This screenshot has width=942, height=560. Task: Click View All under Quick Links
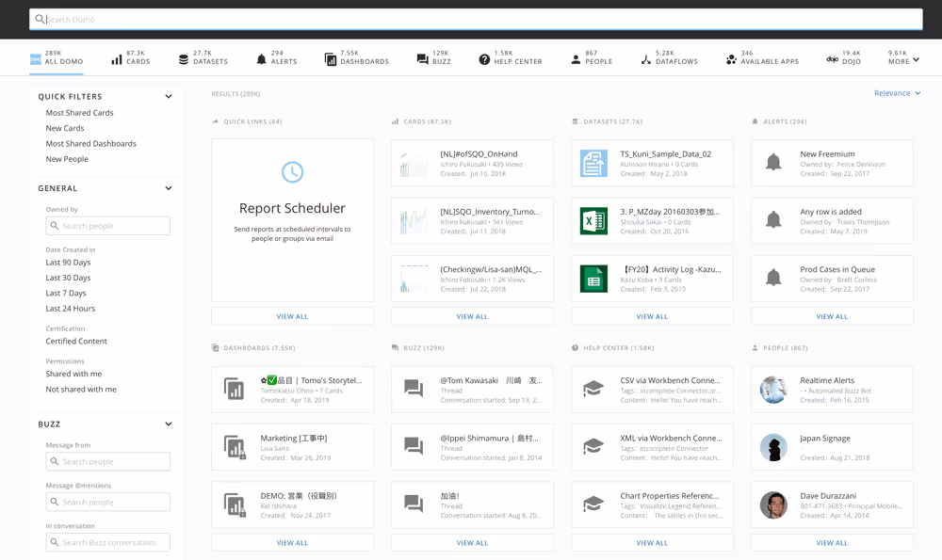pos(292,316)
